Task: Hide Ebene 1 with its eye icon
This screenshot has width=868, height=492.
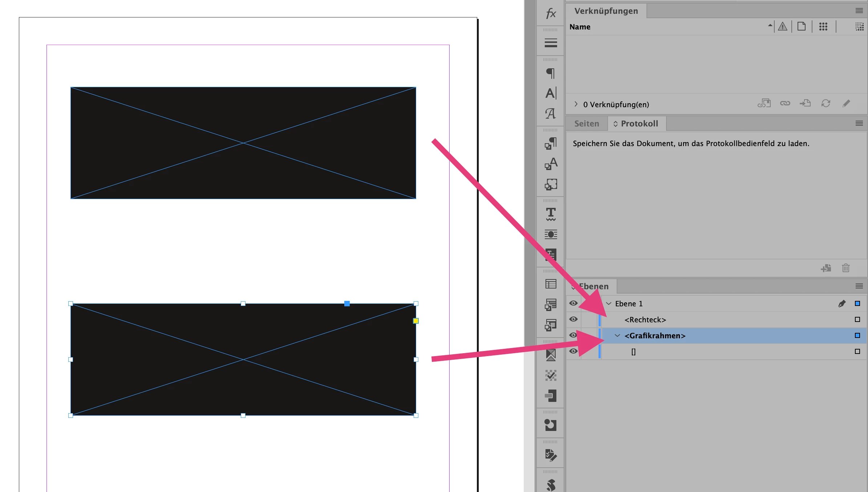Action: click(x=573, y=303)
